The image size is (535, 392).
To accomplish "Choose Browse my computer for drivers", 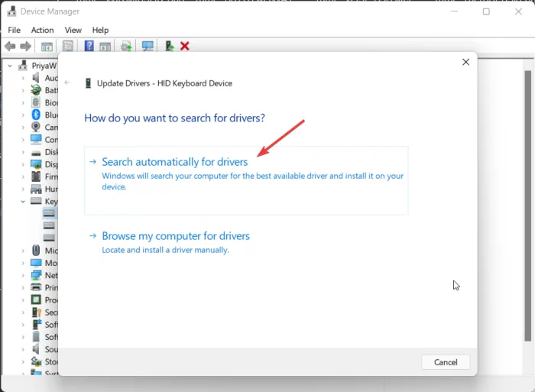I will [x=175, y=236].
